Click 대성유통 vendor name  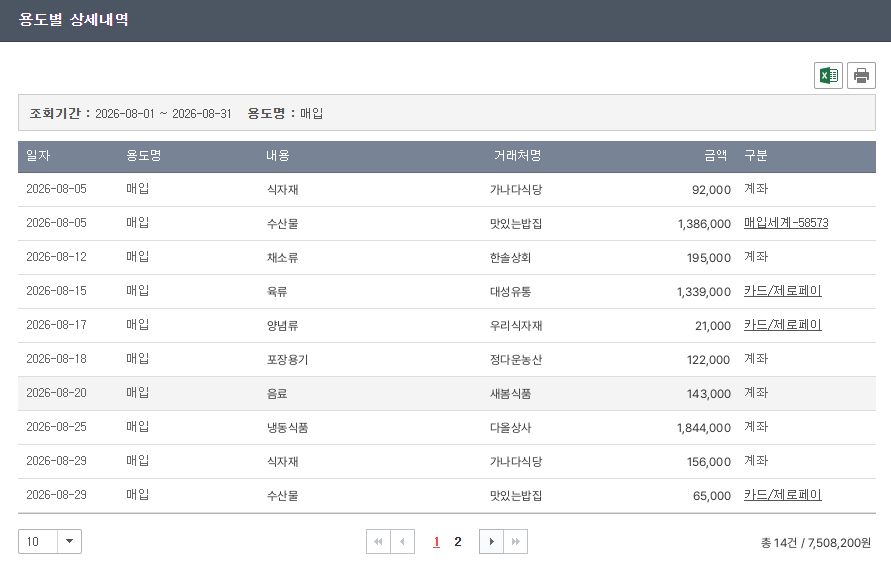[510, 292]
